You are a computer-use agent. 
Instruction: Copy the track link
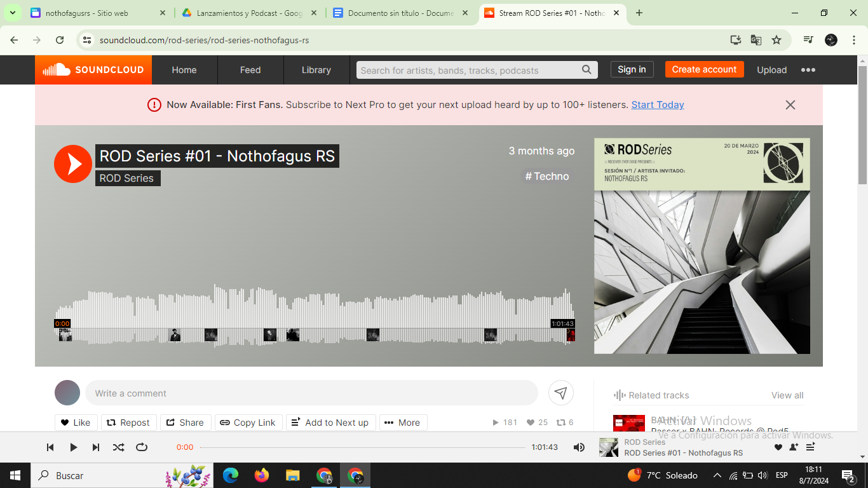coord(248,423)
